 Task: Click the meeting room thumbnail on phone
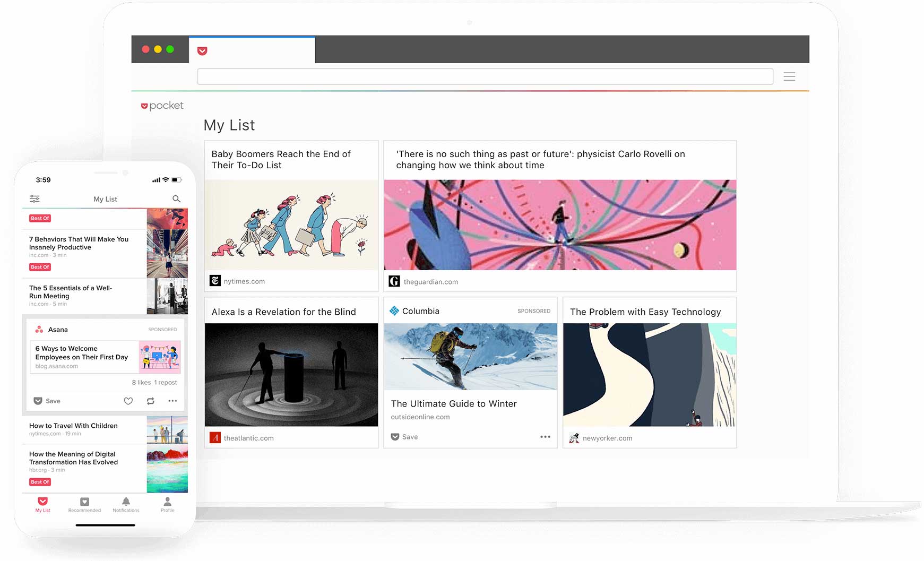[167, 296]
